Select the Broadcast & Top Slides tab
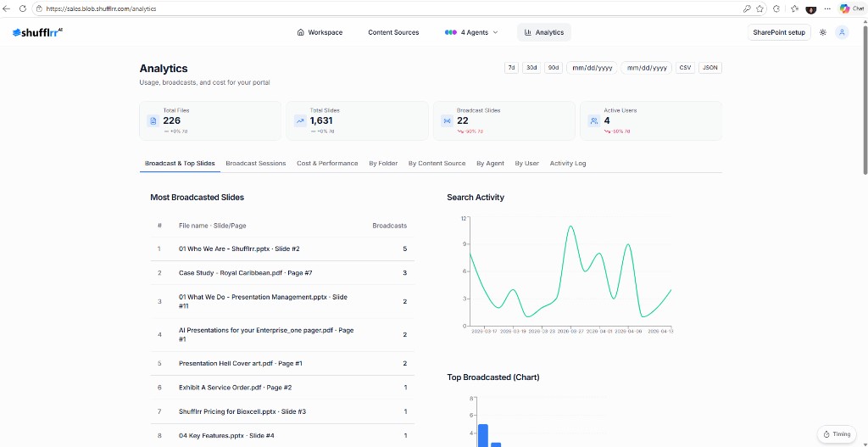Viewport: 868px width, 447px height. [180, 164]
